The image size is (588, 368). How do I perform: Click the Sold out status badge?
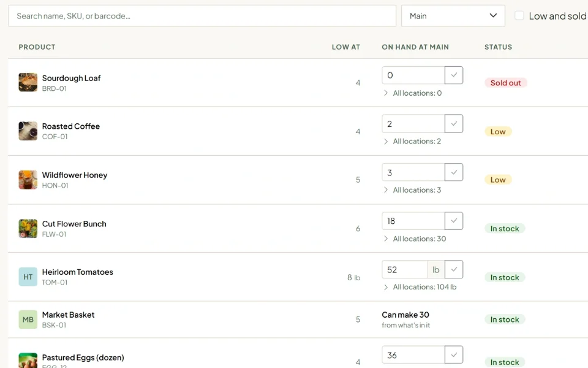(x=505, y=83)
